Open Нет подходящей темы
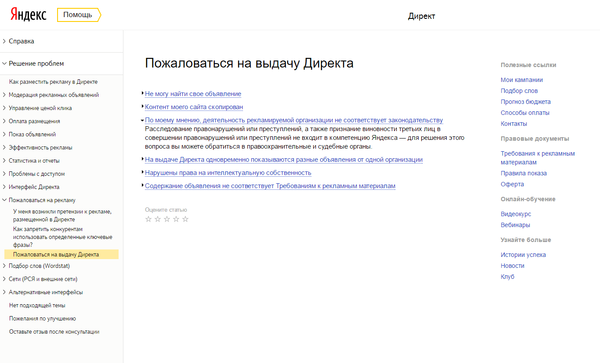Image resolution: width=600 pixels, height=363 pixels. (x=37, y=305)
